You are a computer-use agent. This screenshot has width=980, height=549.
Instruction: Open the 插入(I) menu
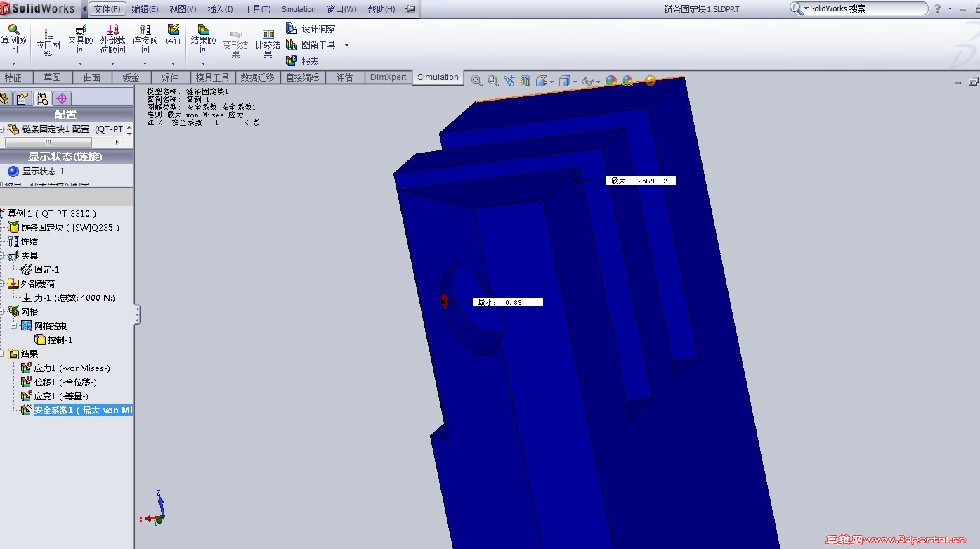pyautogui.click(x=220, y=9)
